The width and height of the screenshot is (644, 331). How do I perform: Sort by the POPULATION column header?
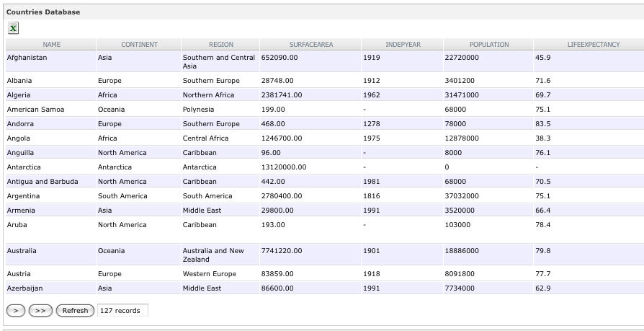[489, 45]
